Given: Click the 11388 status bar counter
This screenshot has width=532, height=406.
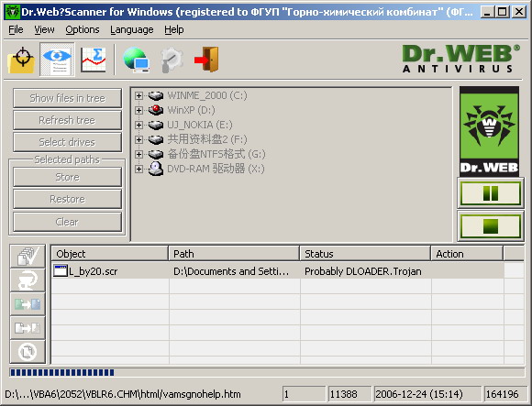Looking at the screenshot, I should tap(349, 394).
